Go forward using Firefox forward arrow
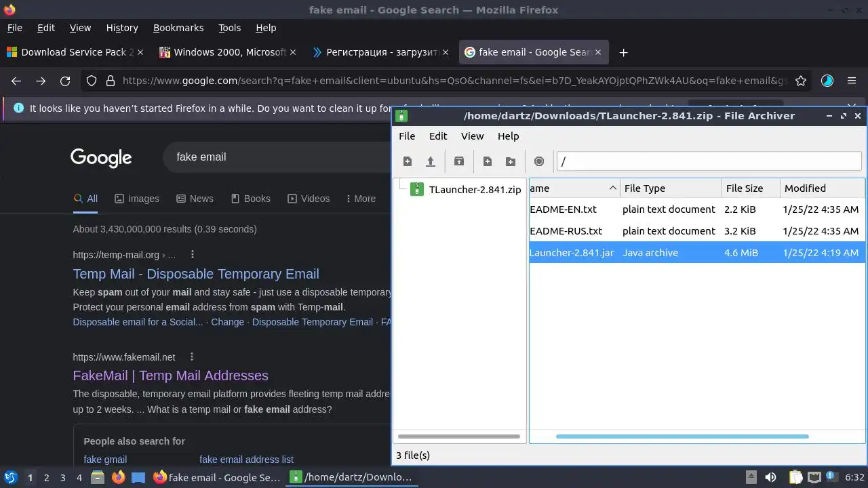This screenshot has height=488, width=868. 41,81
